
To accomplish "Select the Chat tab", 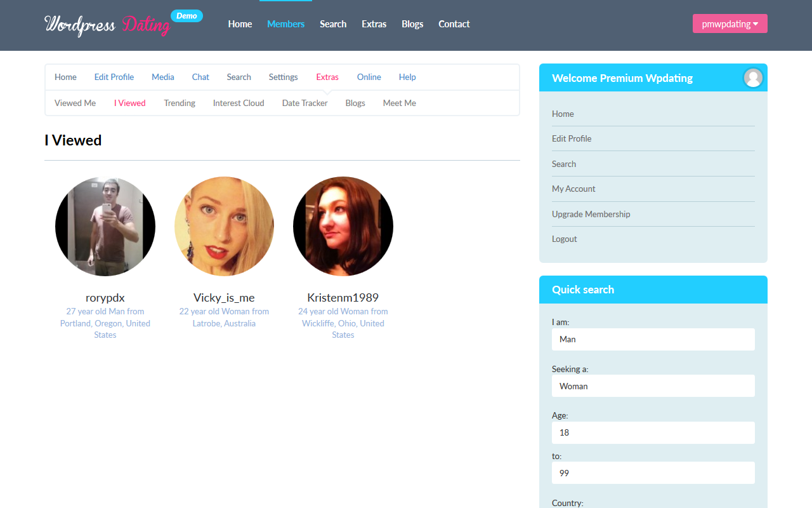I will click(x=200, y=77).
